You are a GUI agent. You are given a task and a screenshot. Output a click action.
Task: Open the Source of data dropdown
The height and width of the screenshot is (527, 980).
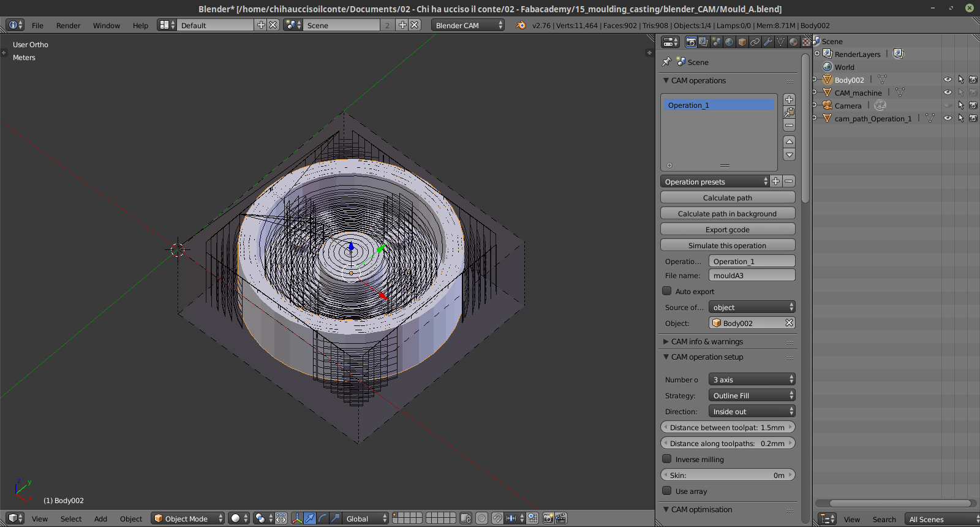tap(752, 307)
